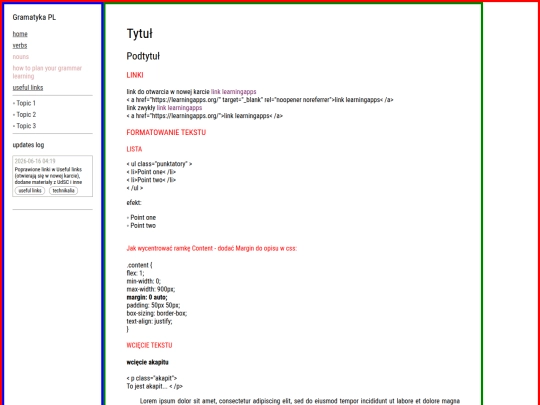Click the update entry date 04:19
Screen dimensions: 540x405
[x=35, y=161]
